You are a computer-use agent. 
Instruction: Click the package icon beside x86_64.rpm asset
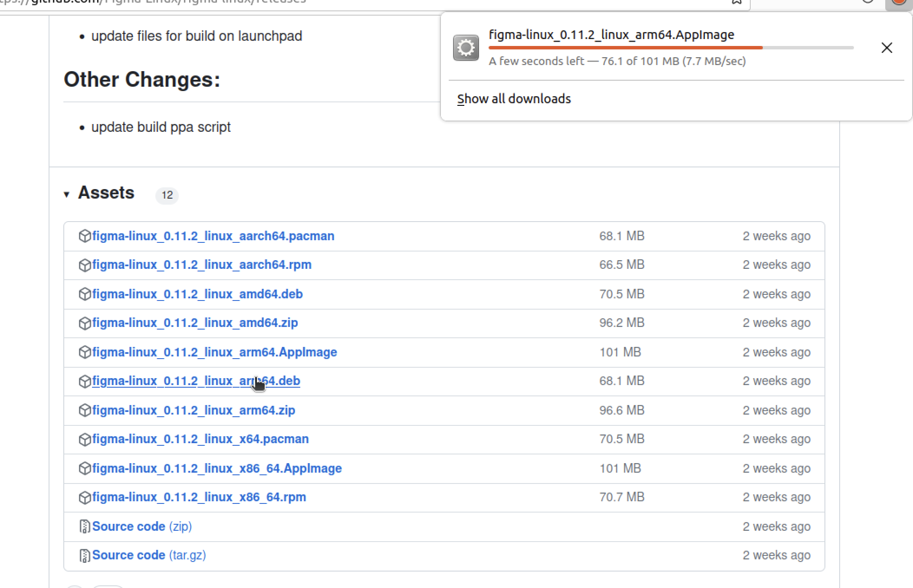pyautogui.click(x=85, y=497)
